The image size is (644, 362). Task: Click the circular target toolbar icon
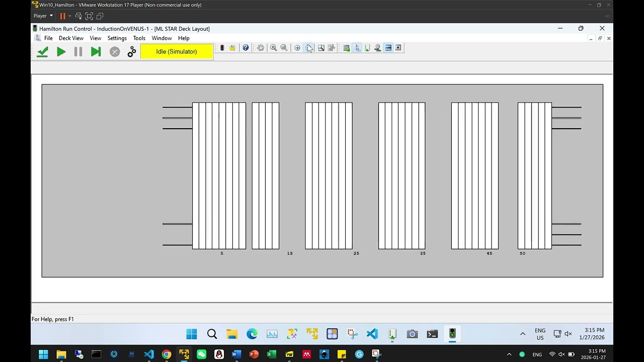pyautogui.click(x=297, y=48)
